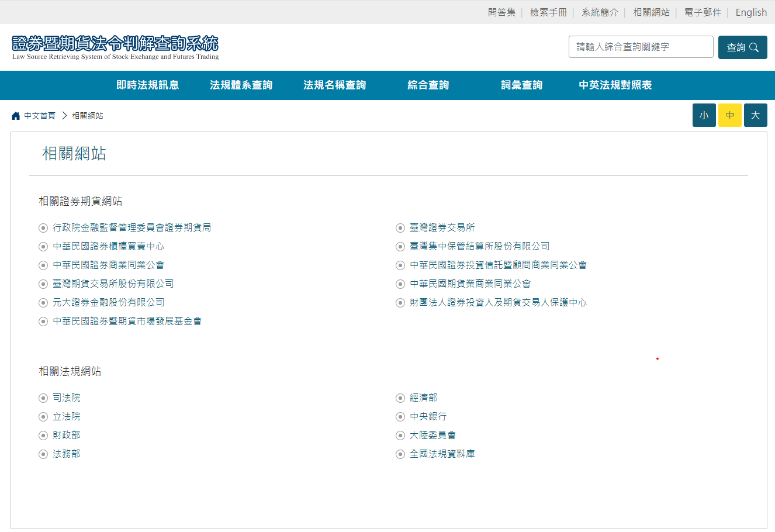Open 中英法規對照表 menu

(x=615, y=85)
